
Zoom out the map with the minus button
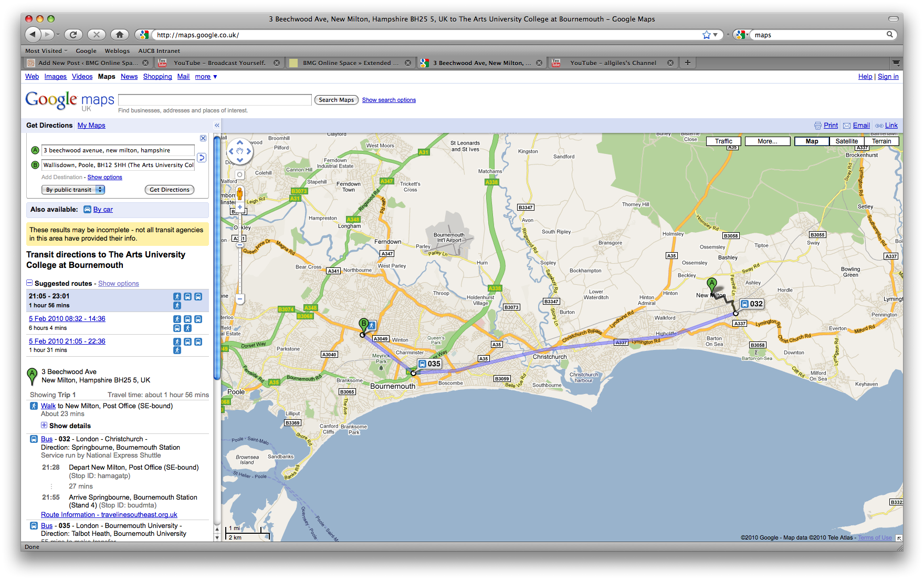point(240,299)
